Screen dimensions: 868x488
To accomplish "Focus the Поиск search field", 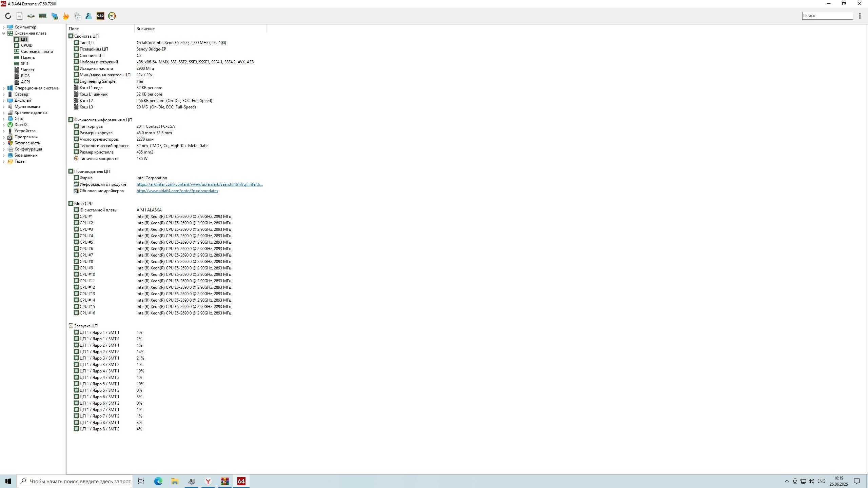I will pos(827,16).
